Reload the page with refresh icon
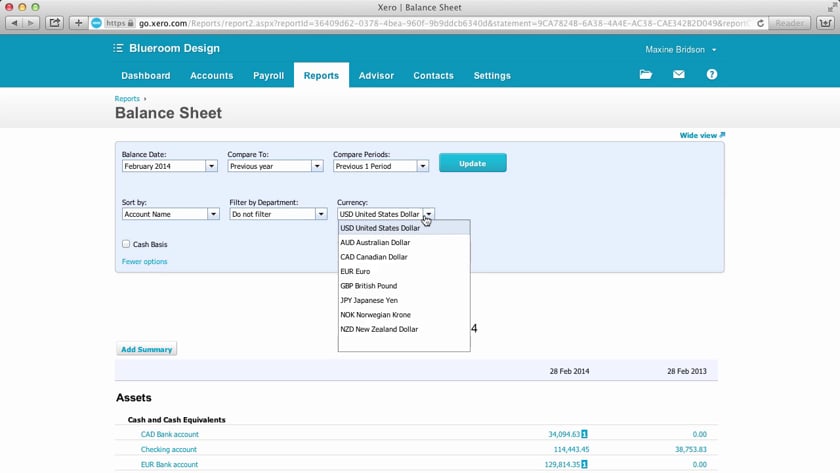 [x=760, y=23]
